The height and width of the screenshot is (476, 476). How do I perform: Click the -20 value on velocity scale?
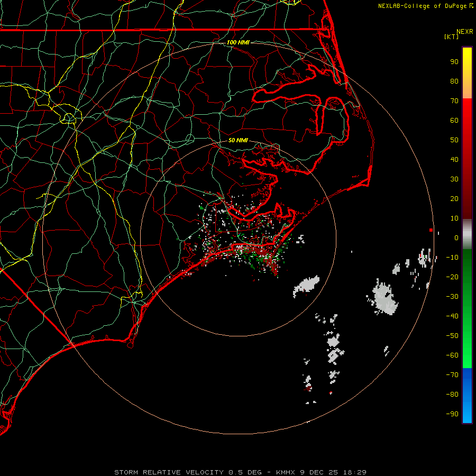(452, 277)
